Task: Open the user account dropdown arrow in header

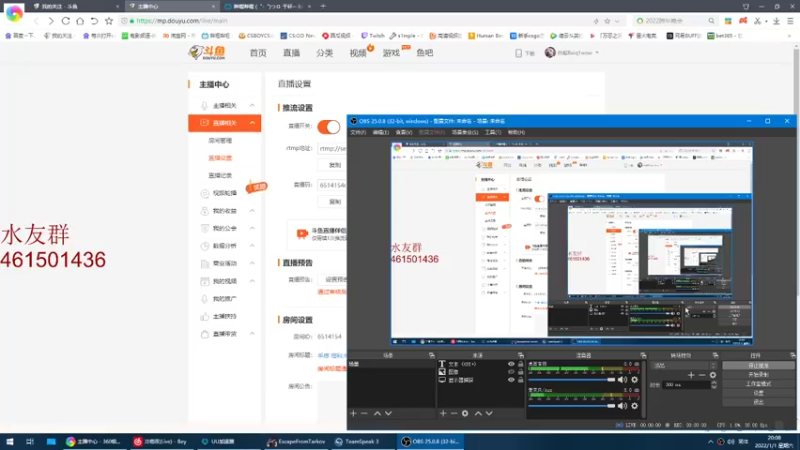Action: [x=597, y=53]
